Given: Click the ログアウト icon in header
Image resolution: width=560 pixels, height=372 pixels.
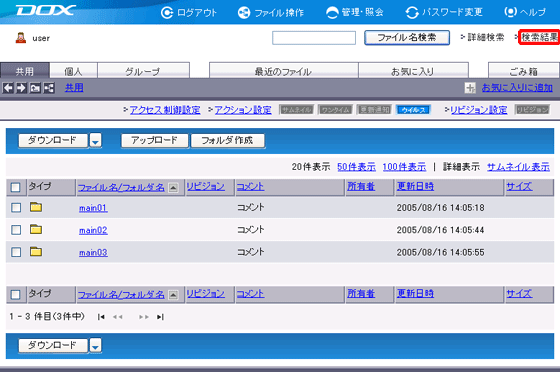Looking at the screenshot, I should coord(166,13).
